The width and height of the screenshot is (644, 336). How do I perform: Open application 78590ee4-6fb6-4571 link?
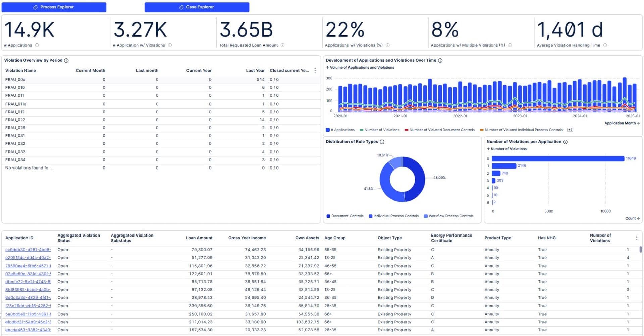click(28, 266)
